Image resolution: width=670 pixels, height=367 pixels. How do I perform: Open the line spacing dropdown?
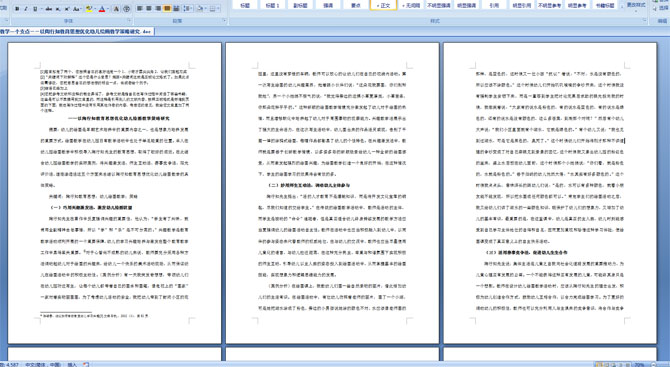[x=188, y=9]
